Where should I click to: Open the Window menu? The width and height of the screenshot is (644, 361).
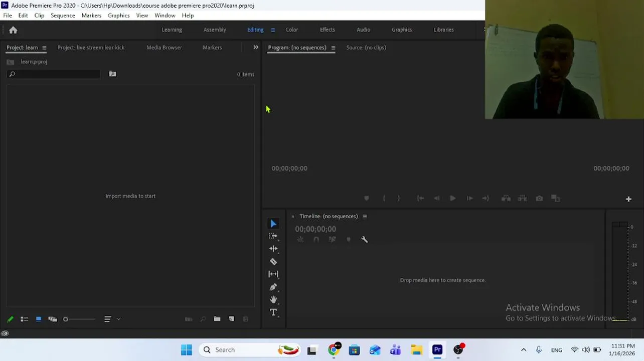[165, 16]
